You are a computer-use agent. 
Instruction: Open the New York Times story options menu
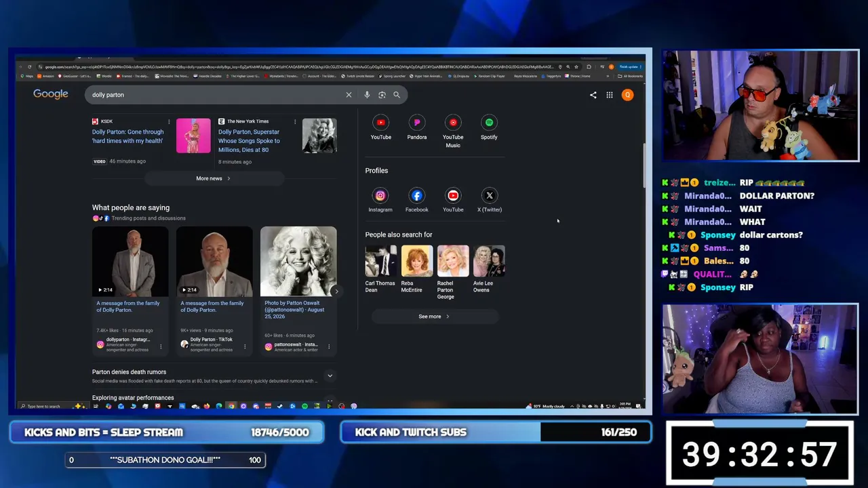tap(295, 121)
